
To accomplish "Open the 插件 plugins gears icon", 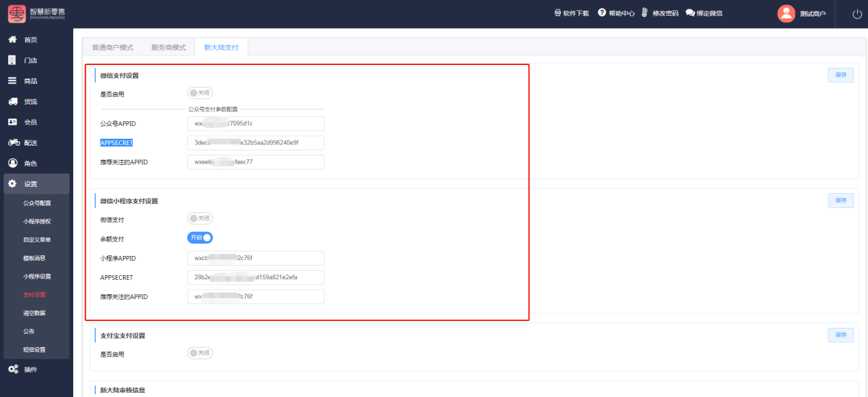I will point(13,370).
